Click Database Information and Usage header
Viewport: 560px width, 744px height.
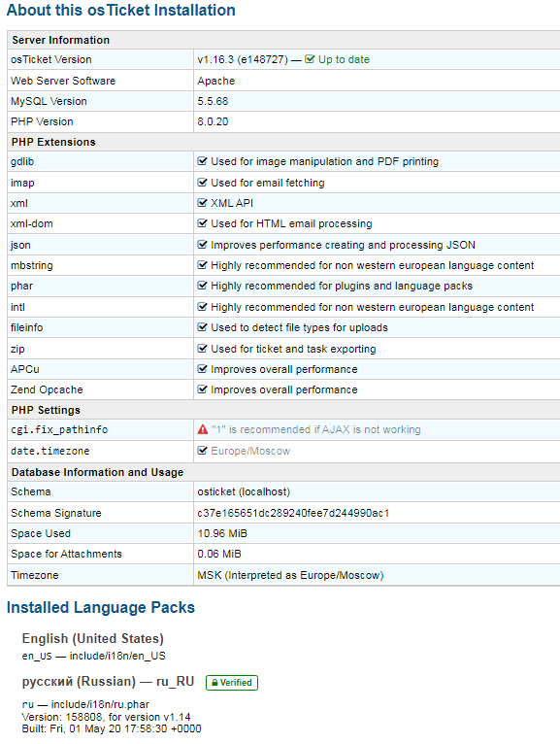click(x=98, y=472)
